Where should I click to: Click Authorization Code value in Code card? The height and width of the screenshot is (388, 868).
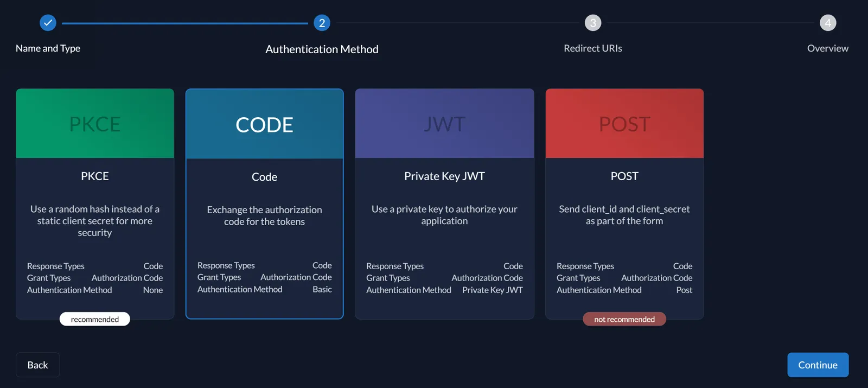point(296,277)
